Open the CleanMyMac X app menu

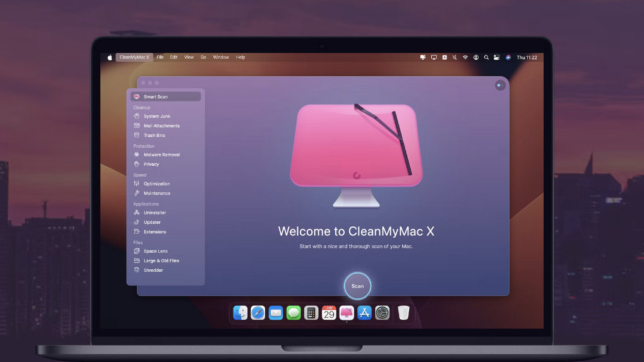134,57
